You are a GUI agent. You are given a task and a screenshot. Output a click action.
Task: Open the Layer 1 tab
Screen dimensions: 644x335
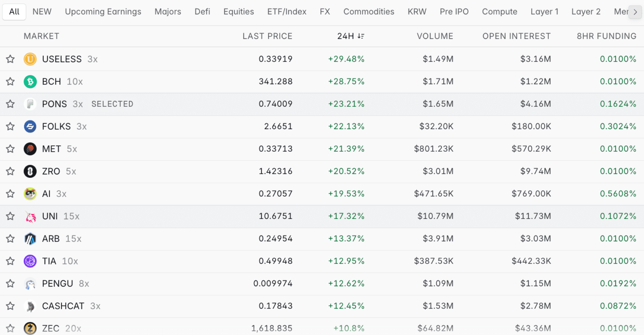[x=545, y=12]
